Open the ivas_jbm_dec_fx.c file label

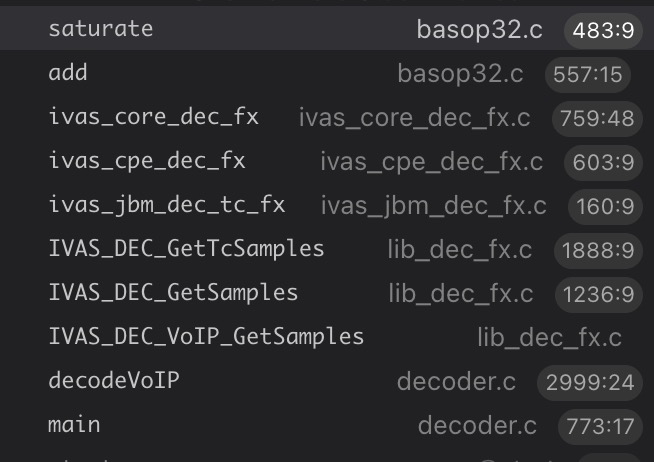click(433, 206)
